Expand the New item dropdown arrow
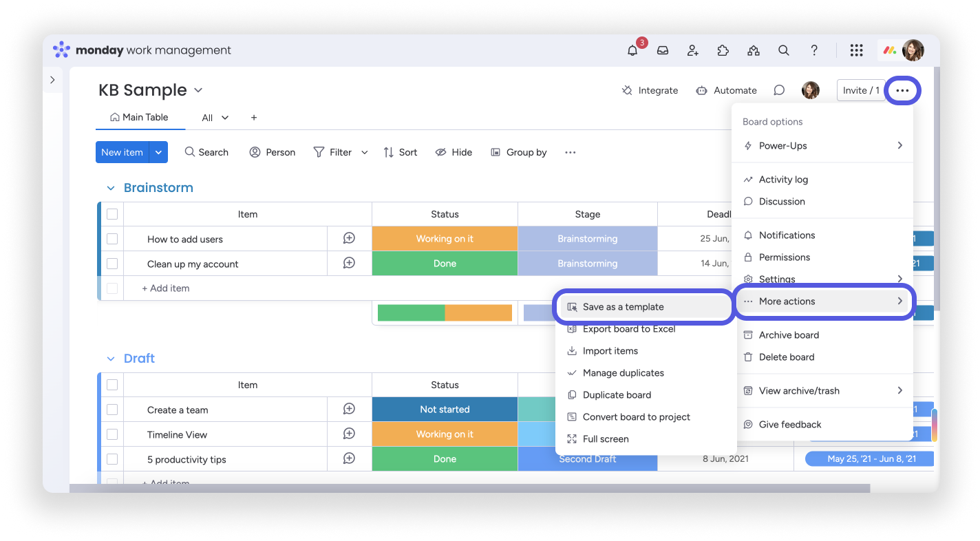Image resolution: width=980 pixels, height=541 pixels. point(158,152)
